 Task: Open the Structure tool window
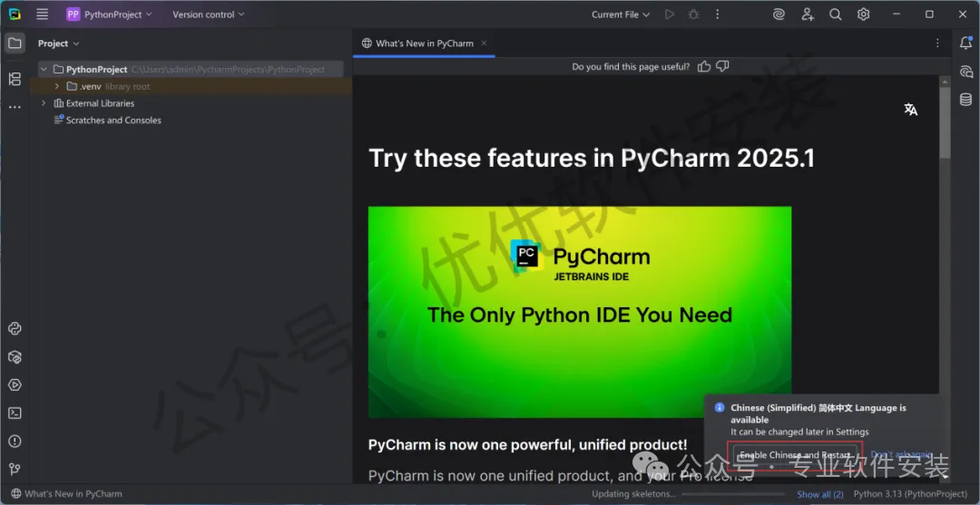pyautogui.click(x=15, y=79)
